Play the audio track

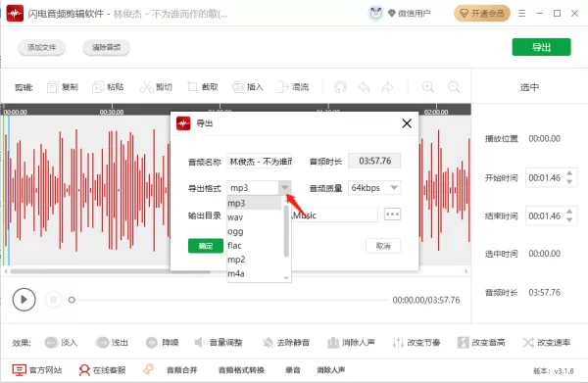(x=24, y=300)
